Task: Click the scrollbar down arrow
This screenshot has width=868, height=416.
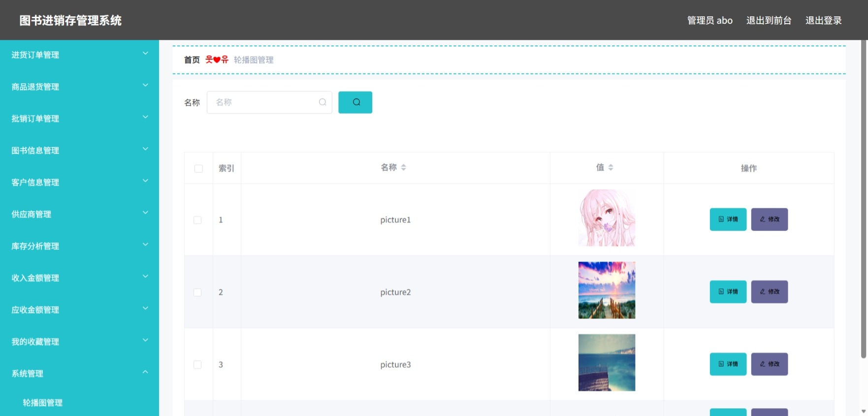Action: click(x=864, y=411)
